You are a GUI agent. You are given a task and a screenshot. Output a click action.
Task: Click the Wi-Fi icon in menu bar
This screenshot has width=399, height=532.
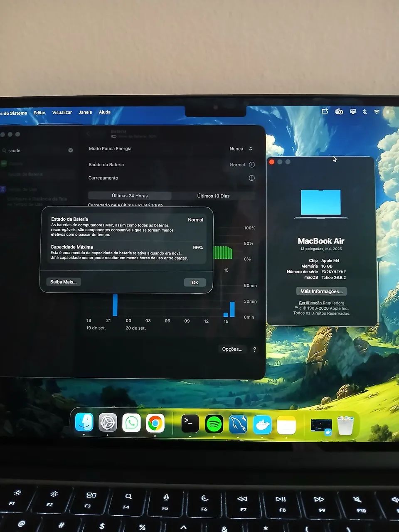[x=377, y=112]
